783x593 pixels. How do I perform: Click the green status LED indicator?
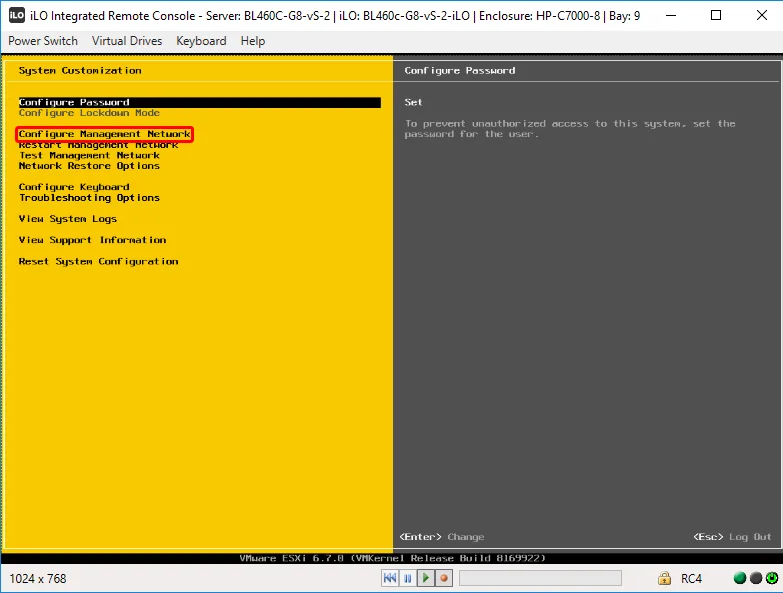point(740,578)
